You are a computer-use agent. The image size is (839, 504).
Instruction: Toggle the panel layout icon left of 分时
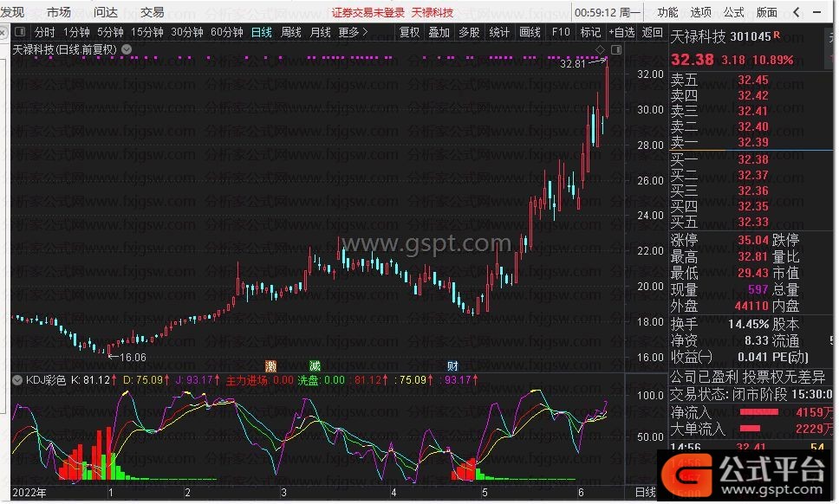point(20,31)
